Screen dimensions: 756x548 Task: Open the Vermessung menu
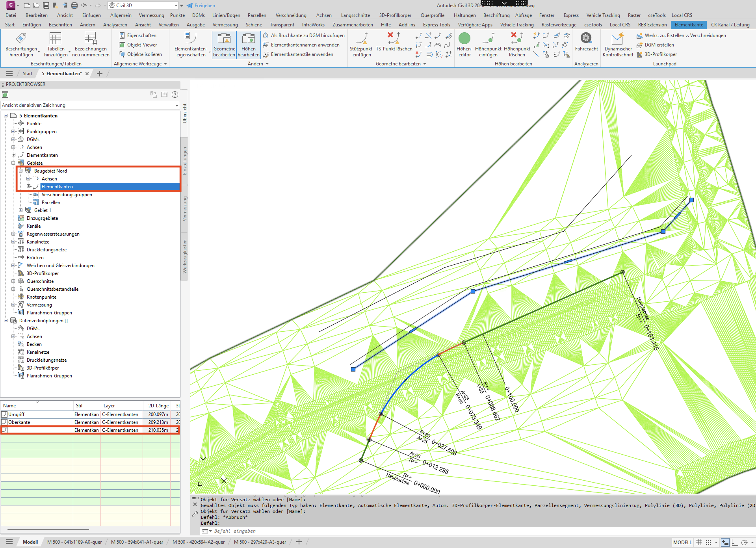[x=151, y=15]
